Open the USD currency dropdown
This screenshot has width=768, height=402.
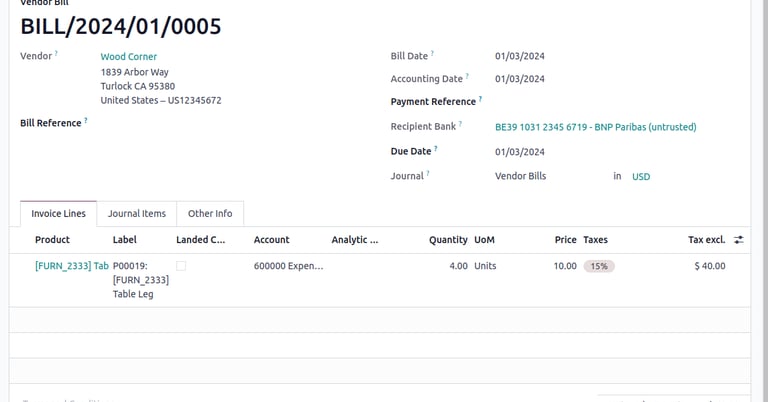click(641, 177)
